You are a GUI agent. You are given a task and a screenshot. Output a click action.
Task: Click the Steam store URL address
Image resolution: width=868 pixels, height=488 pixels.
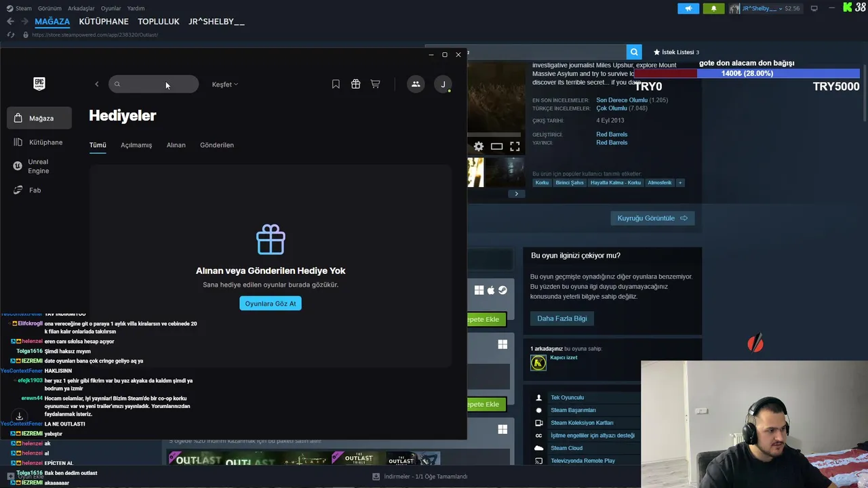(95, 35)
